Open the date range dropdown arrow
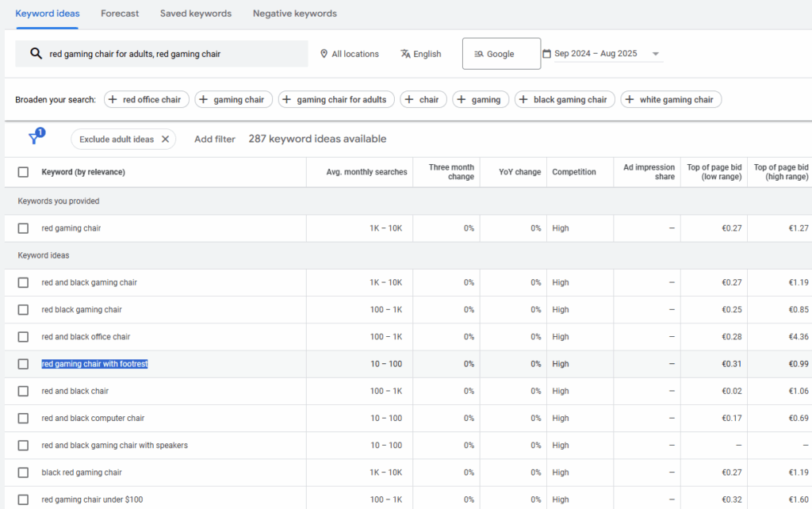Image resolution: width=812 pixels, height=509 pixels. (x=656, y=54)
